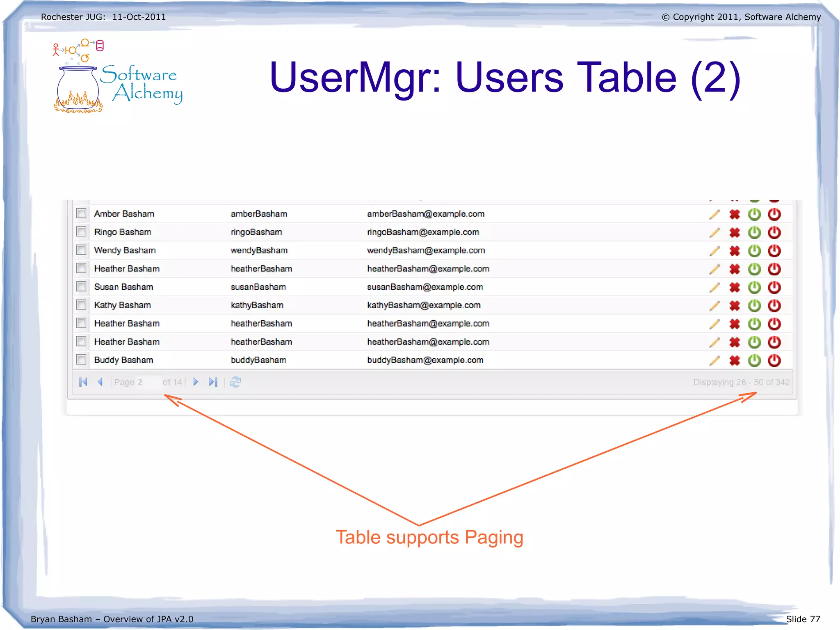Disable Buddy Basham via the red power icon
The width and height of the screenshot is (840, 630).
pos(774,361)
